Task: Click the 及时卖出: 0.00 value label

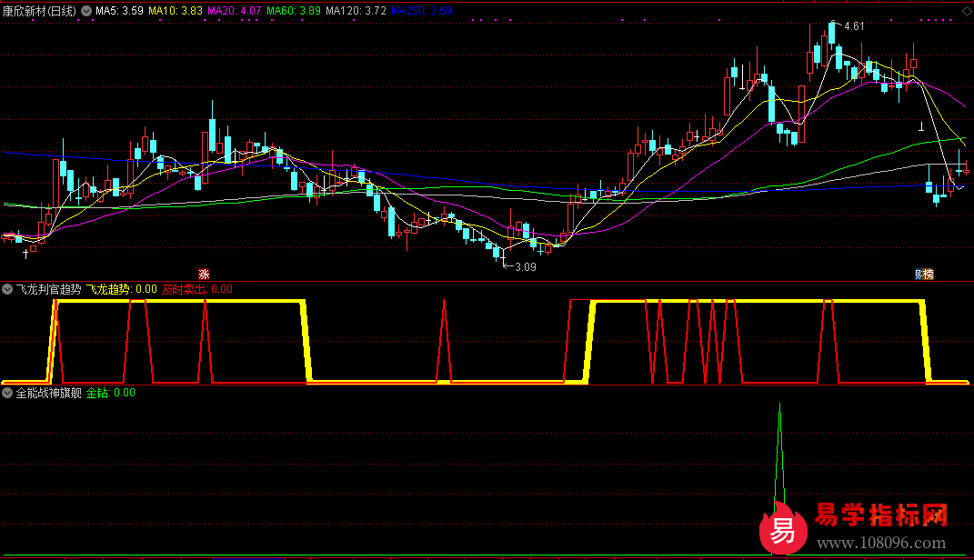Action: pyautogui.click(x=197, y=289)
